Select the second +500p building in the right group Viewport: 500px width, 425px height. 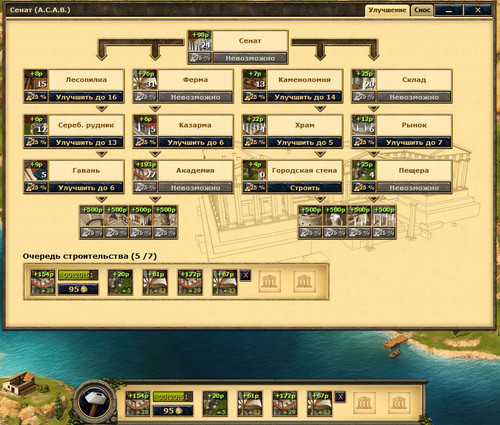coord(335,216)
